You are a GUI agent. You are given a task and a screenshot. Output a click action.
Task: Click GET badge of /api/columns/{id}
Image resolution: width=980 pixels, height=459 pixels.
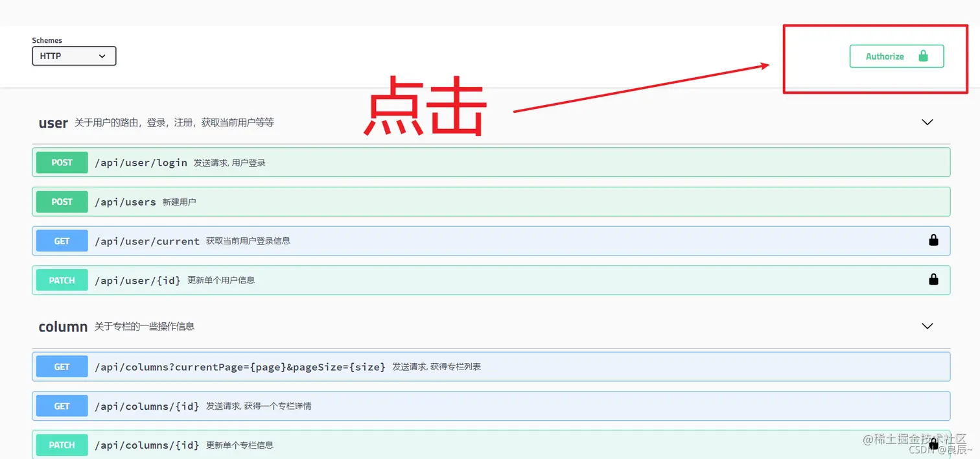pyautogui.click(x=62, y=406)
